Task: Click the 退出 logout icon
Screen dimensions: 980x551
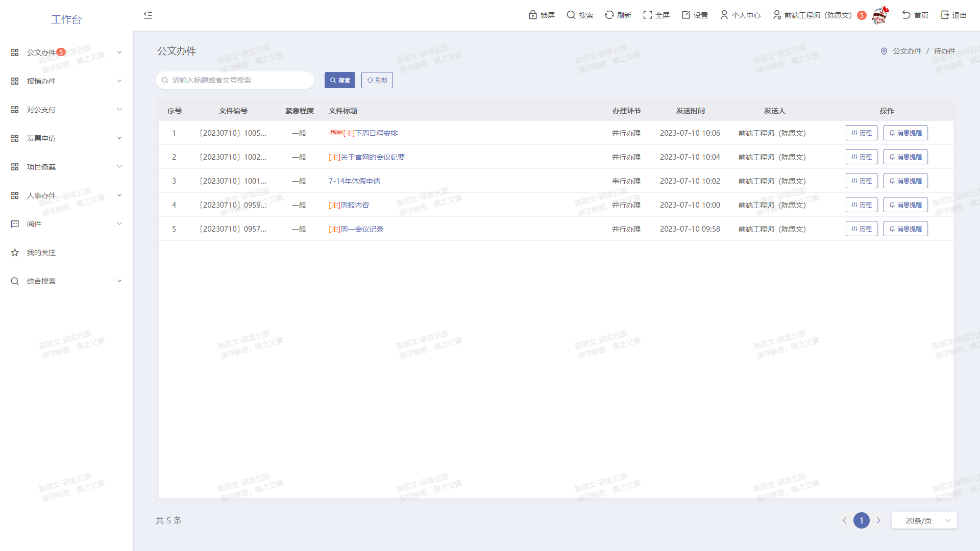Action: (x=945, y=15)
